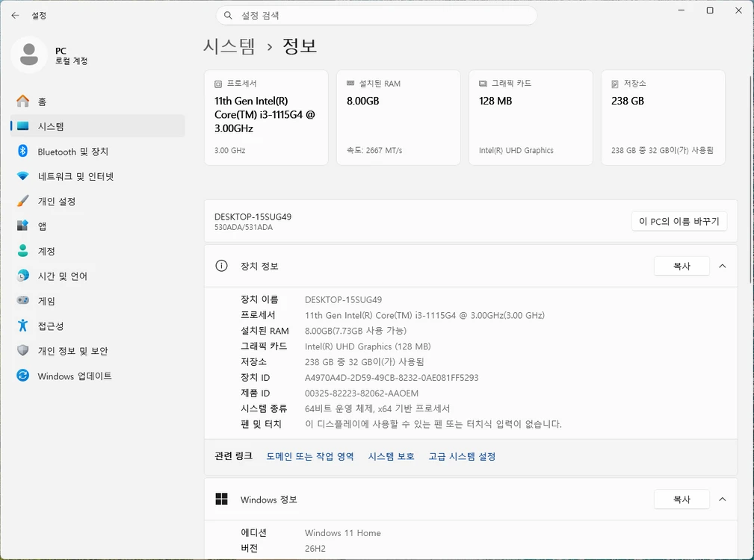Click 시스템 in the breadcrumb
The width and height of the screenshot is (754, 560).
pyautogui.click(x=229, y=46)
